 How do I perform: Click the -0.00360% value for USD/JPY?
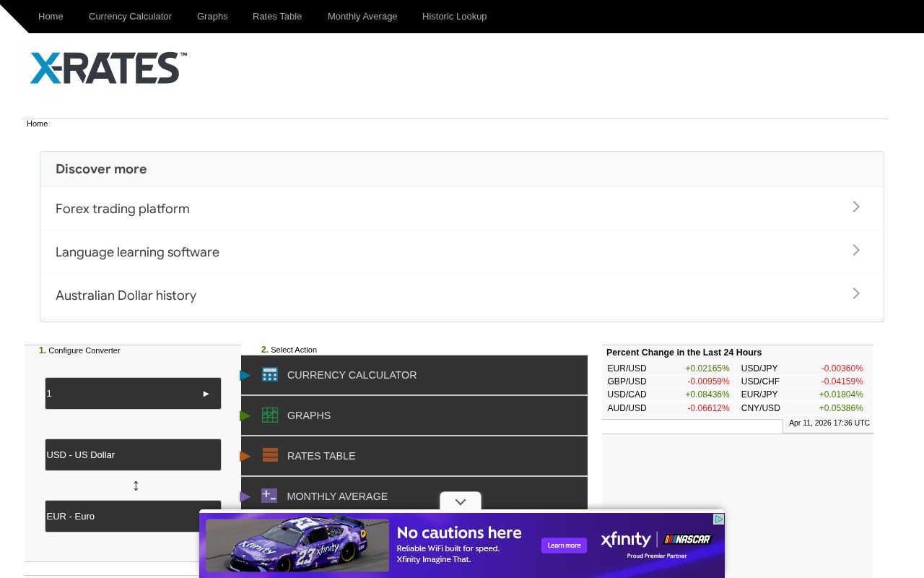tap(842, 368)
